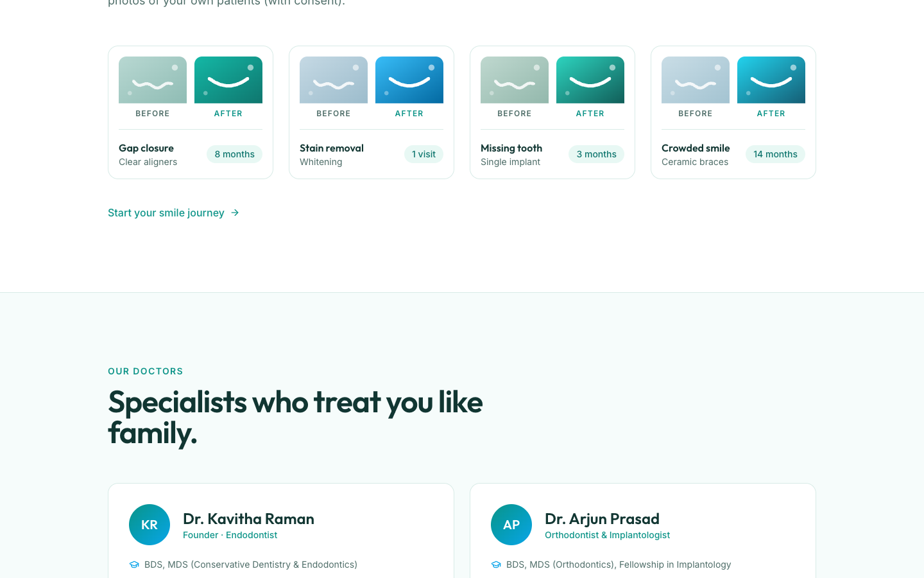924x578 pixels.
Task: Click the graduation cap icon for Dr. Kavitha Raman
Action: [134, 565]
